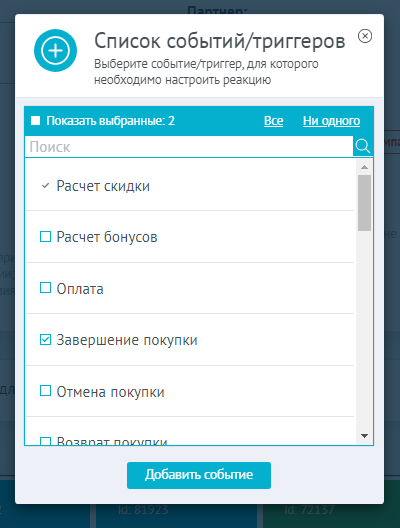This screenshot has width=400, height=528.
Task: Uncheck the Завершение покупки checkbox
Action: (45, 339)
